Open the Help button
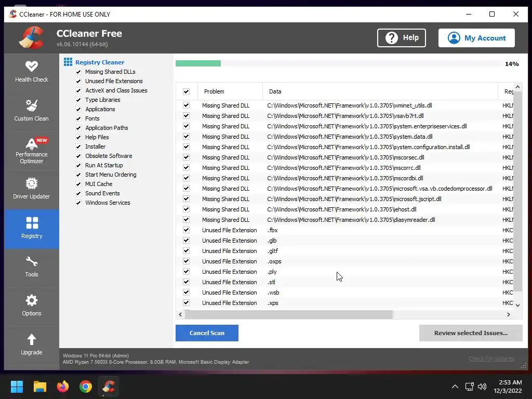The width and height of the screenshot is (532, 399). point(402,37)
